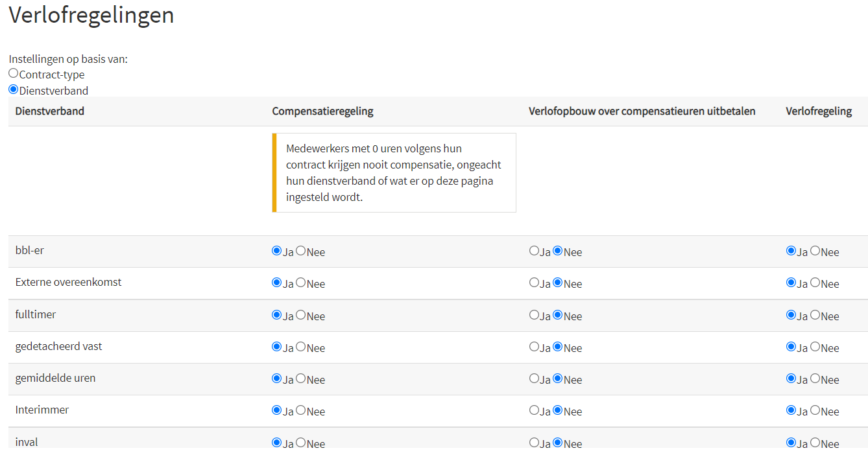
Task: Set inval Compensatieregeling to Nee
Action: pos(301,443)
